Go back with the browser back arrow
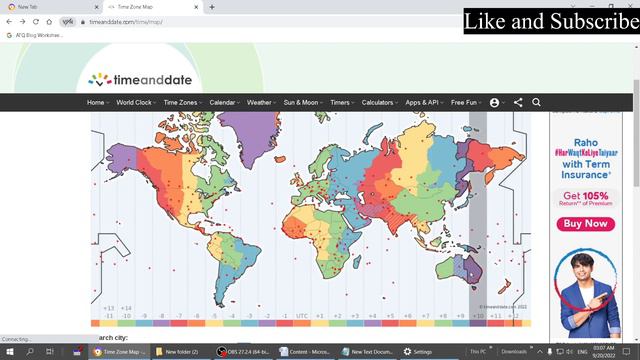 9,22
